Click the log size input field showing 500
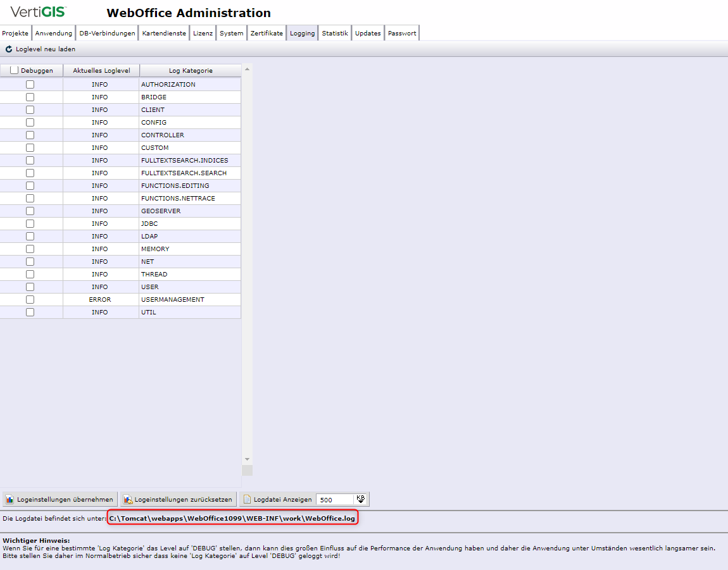This screenshot has width=728, height=570. point(334,500)
